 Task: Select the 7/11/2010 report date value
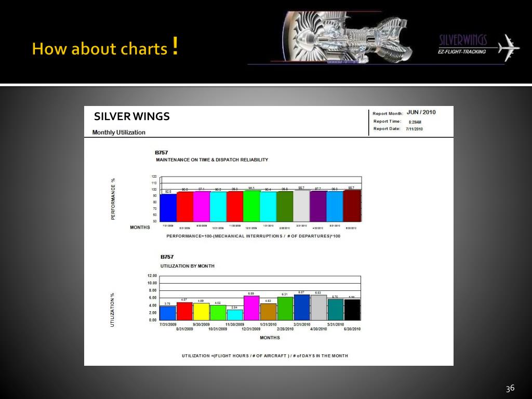[414, 129]
